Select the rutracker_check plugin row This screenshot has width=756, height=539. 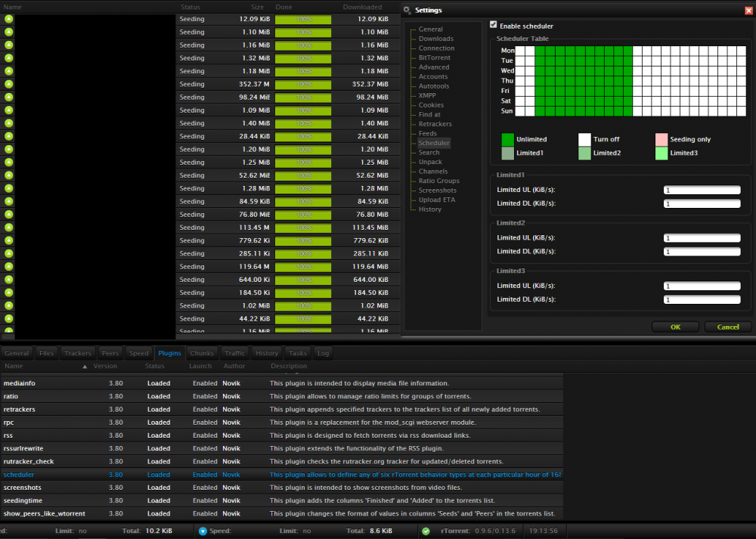coord(281,461)
